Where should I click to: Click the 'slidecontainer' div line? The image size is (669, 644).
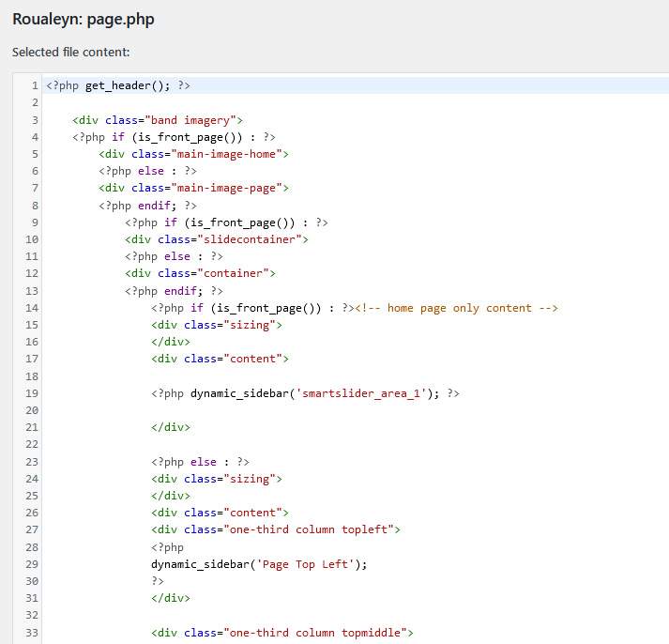[217, 239]
